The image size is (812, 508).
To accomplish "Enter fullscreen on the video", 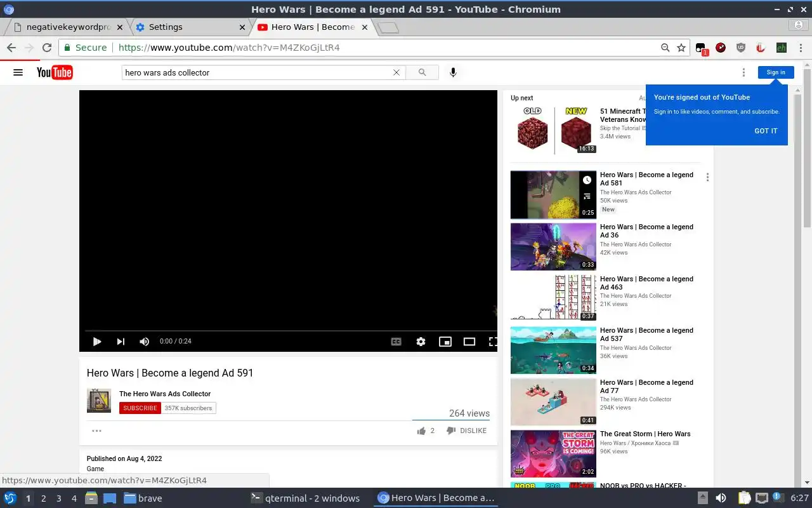I will point(492,342).
